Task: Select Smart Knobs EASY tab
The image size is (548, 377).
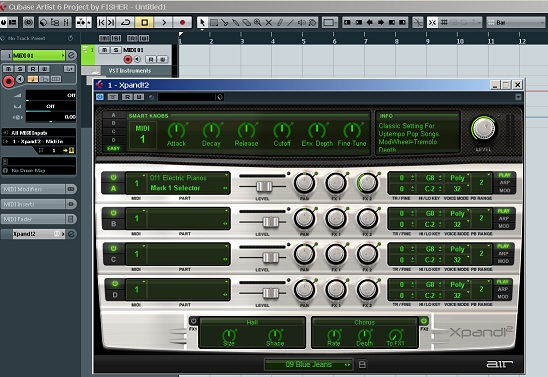Action: click(x=113, y=148)
